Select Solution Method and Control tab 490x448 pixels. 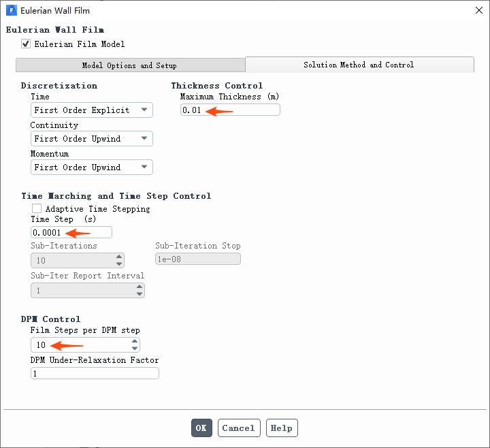click(x=359, y=65)
